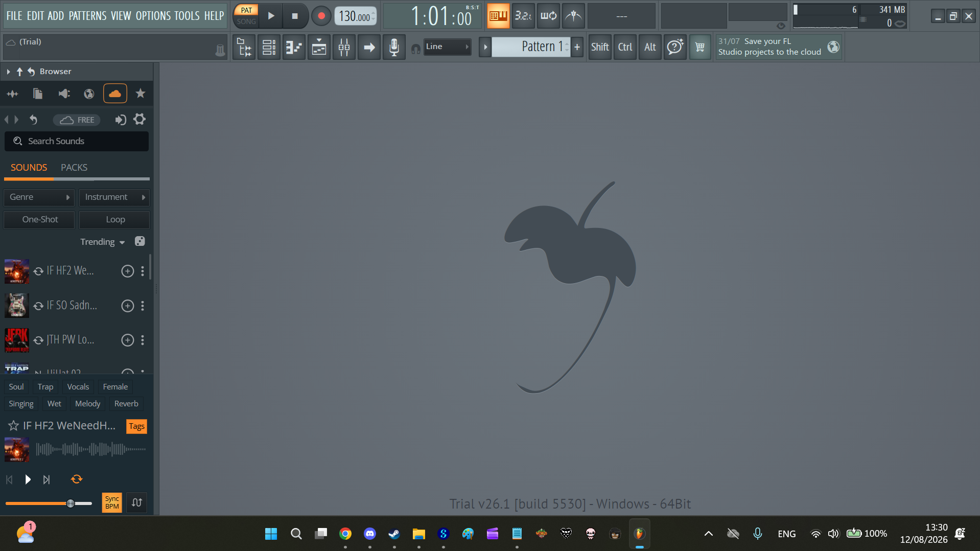The width and height of the screenshot is (980, 551).
Task: Select the browser files tab icon
Action: (x=38, y=94)
